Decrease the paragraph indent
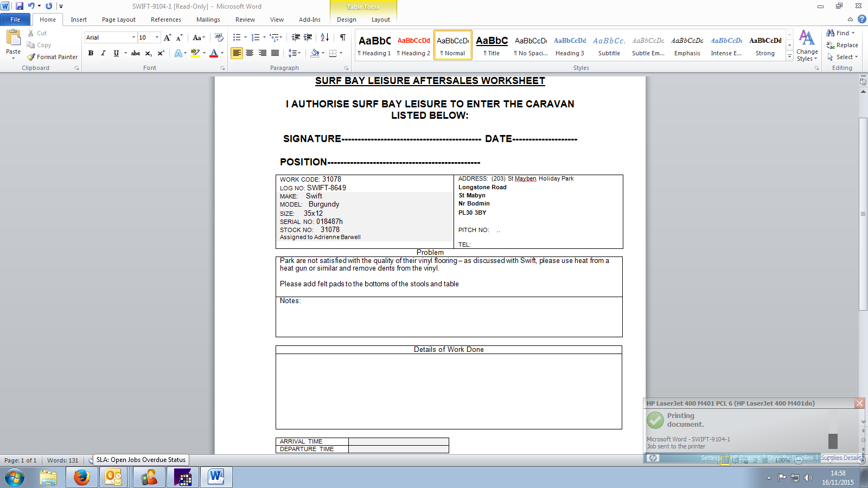The width and height of the screenshot is (868, 488). point(296,37)
